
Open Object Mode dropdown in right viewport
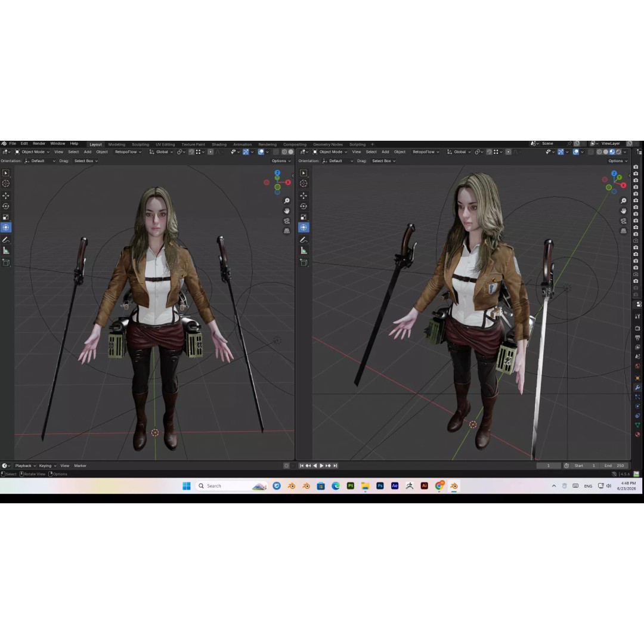330,152
